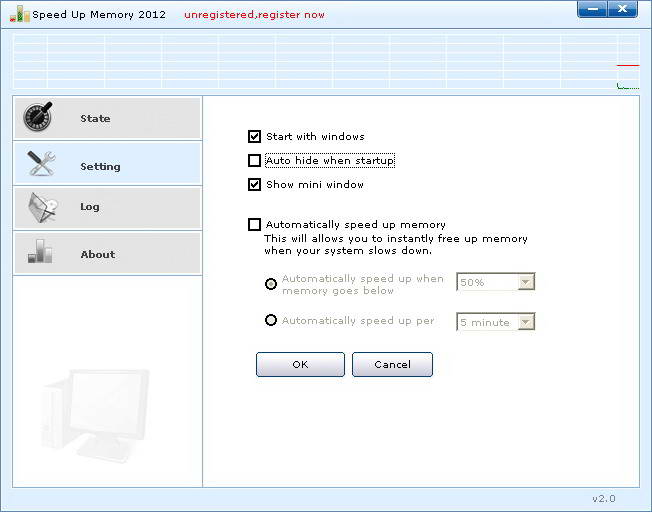
Task: Click the Speed Up Memory app icon
Action: (x=19, y=14)
